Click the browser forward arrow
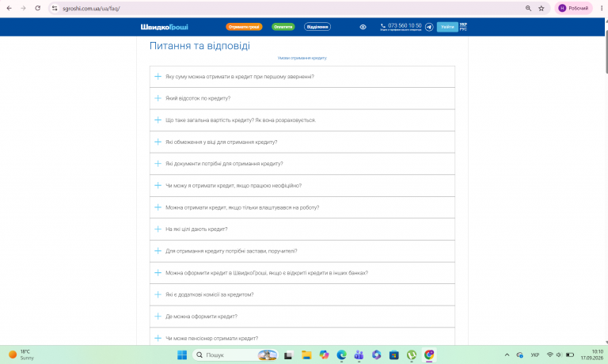Viewport: 608px width, 364px height. pyautogui.click(x=23, y=8)
